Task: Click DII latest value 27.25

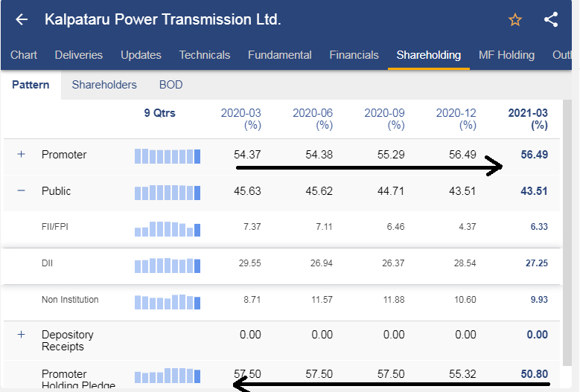Action: tap(537, 263)
